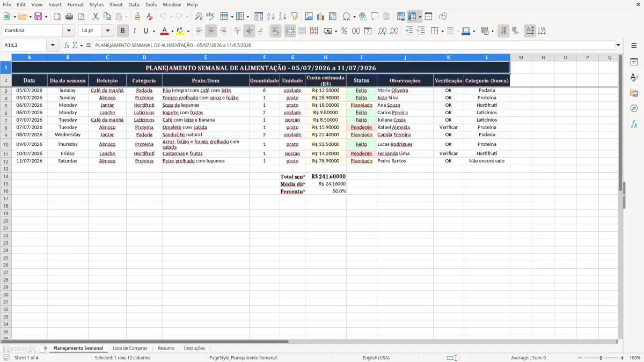Click the AutoFilter funnel icon

pos(294,17)
